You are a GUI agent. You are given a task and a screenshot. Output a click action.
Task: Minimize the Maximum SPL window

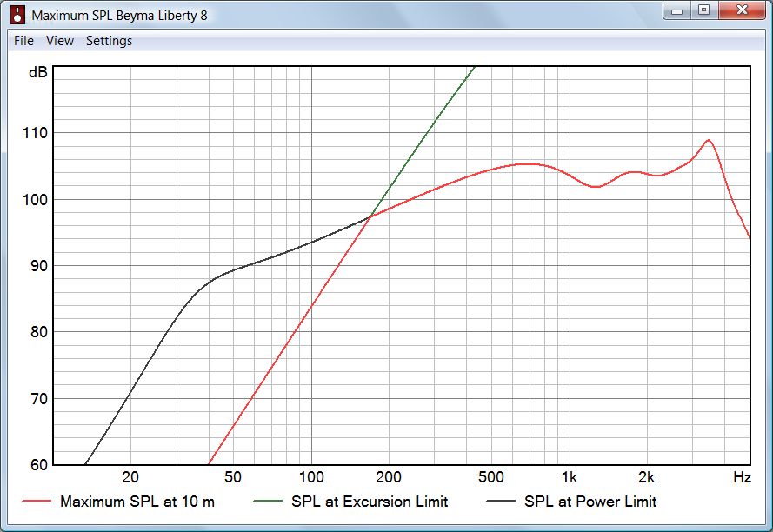(677, 10)
